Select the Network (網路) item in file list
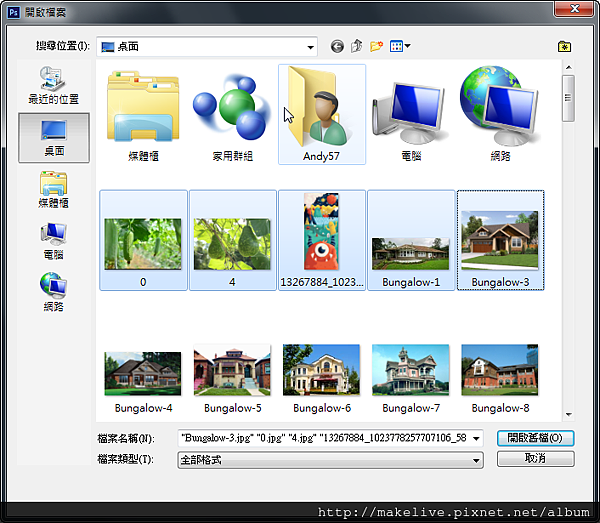 point(501,115)
